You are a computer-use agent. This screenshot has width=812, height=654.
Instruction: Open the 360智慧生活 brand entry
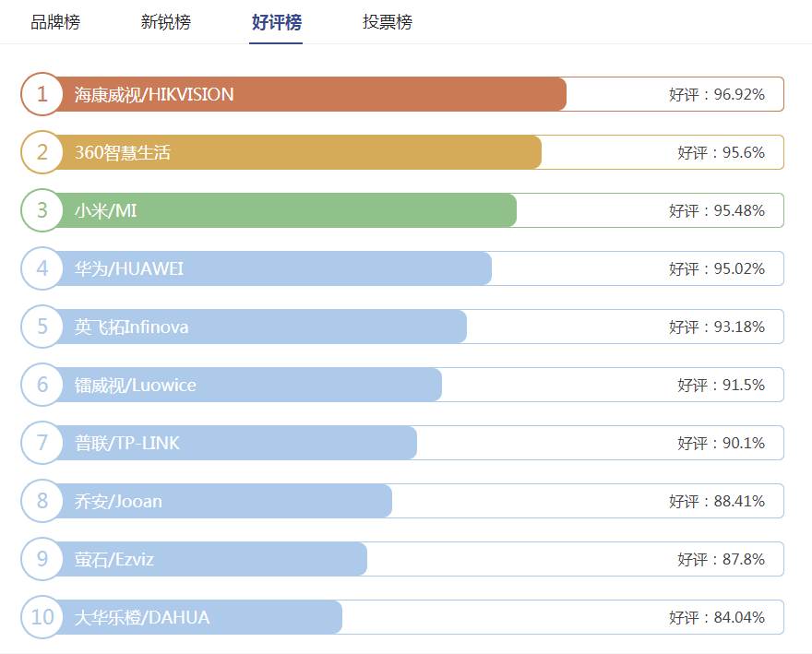(123, 152)
